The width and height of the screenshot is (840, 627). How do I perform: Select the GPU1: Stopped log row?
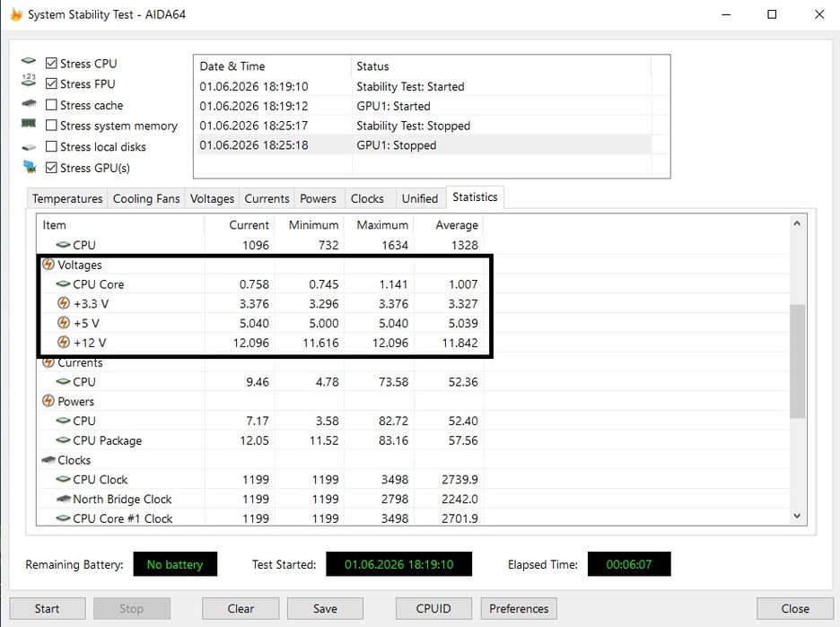[424, 145]
